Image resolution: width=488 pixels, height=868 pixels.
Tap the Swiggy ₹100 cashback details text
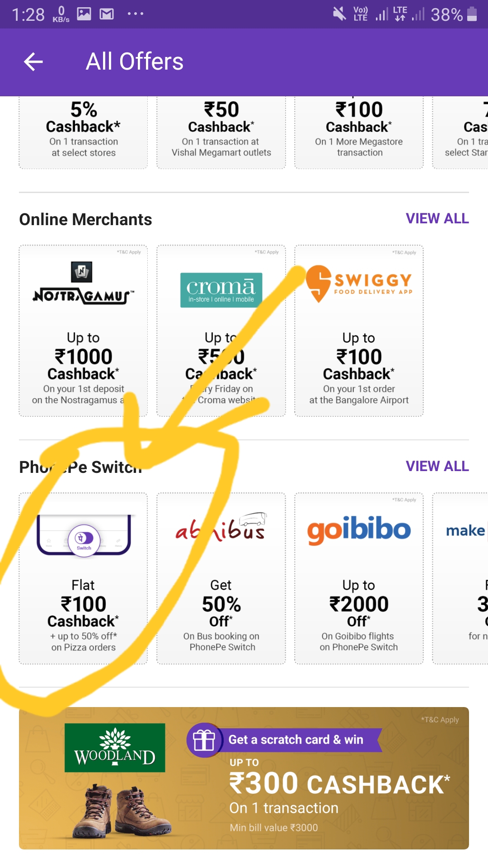click(359, 394)
